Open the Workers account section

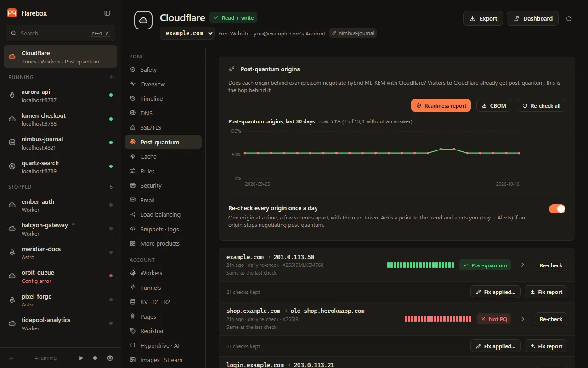tap(163, 273)
